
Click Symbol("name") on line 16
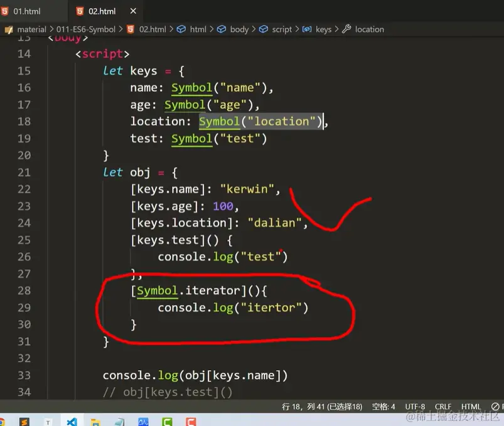tap(219, 88)
